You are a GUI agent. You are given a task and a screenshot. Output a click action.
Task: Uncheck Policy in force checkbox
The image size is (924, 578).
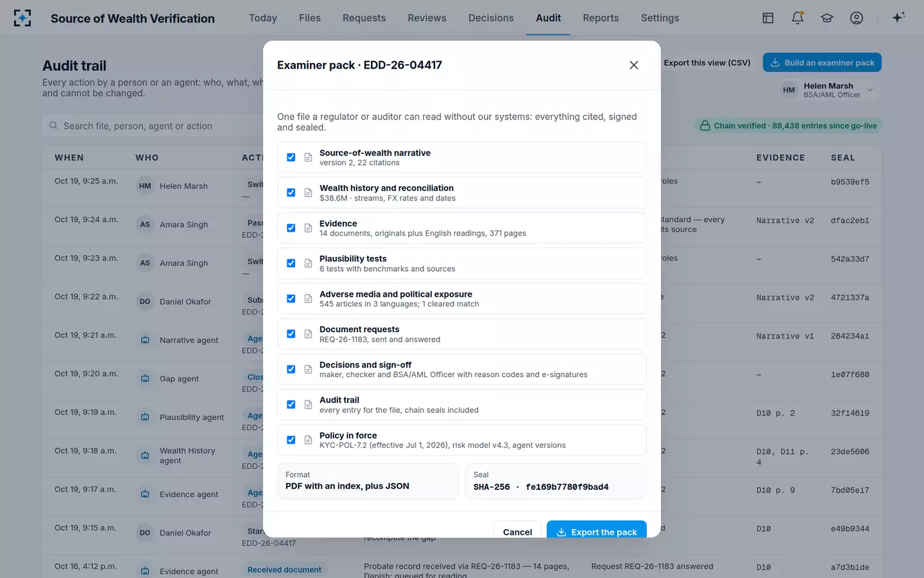click(x=291, y=440)
